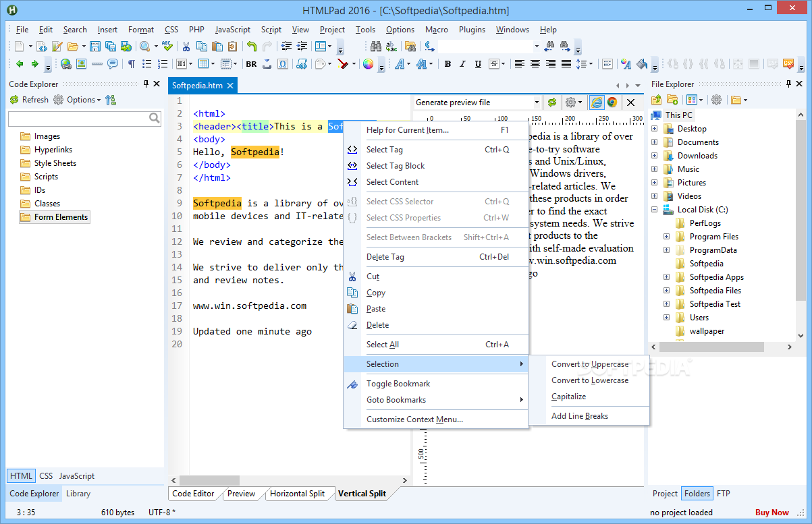Switch to the Preview tab

[x=241, y=494]
